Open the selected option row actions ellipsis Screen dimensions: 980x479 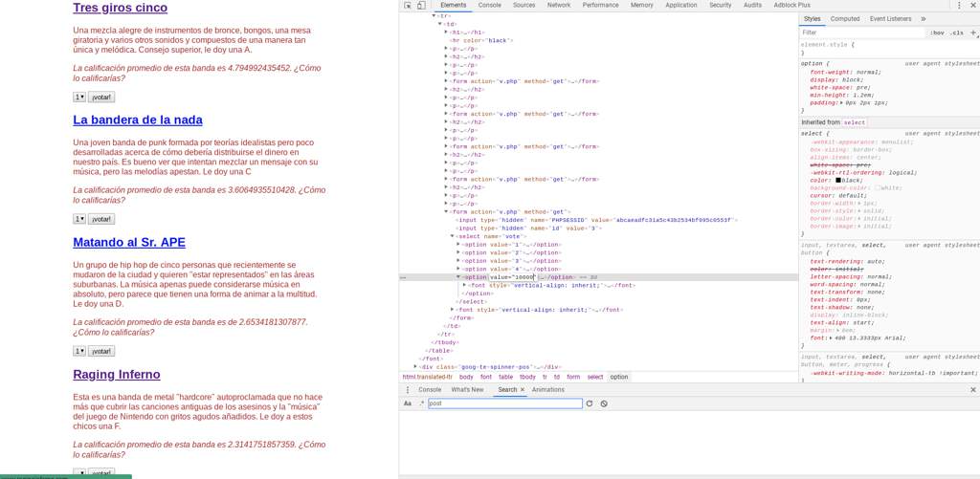pos(404,277)
